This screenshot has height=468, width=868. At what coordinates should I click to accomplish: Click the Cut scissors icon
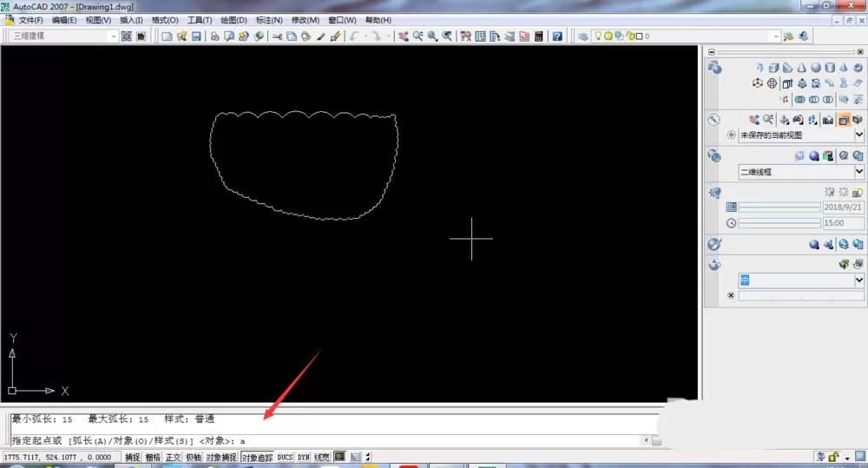(x=277, y=36)
